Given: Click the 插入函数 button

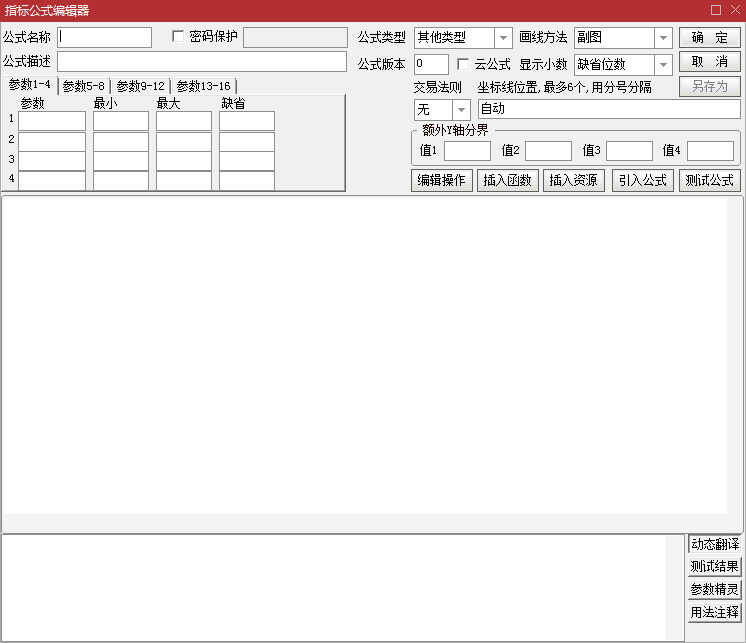Looking at the screenshot, I should coord(508,181).
